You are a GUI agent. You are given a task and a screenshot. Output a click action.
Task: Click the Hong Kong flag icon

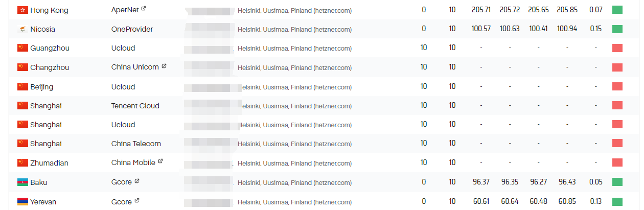click(22, 10)
